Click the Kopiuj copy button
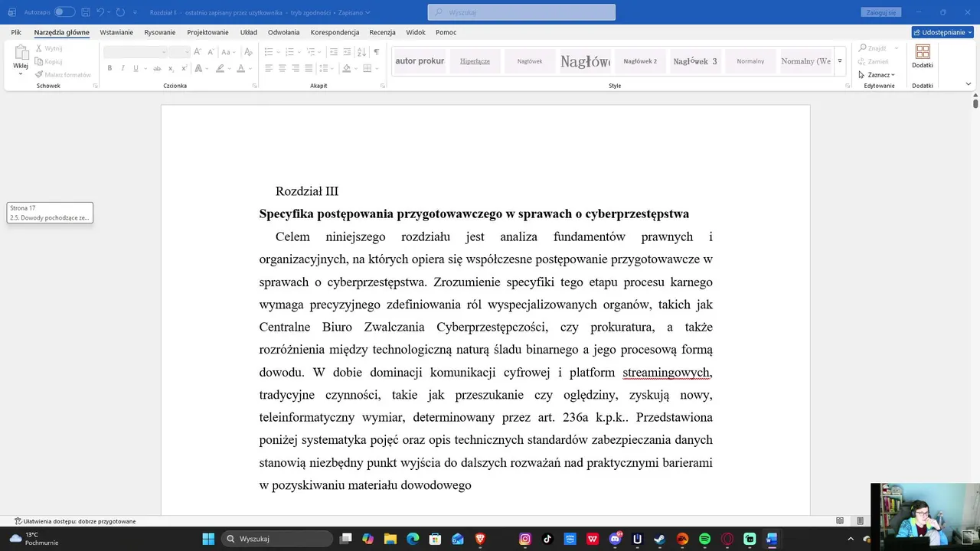The image size is (980, 551). tap(49, 61)
